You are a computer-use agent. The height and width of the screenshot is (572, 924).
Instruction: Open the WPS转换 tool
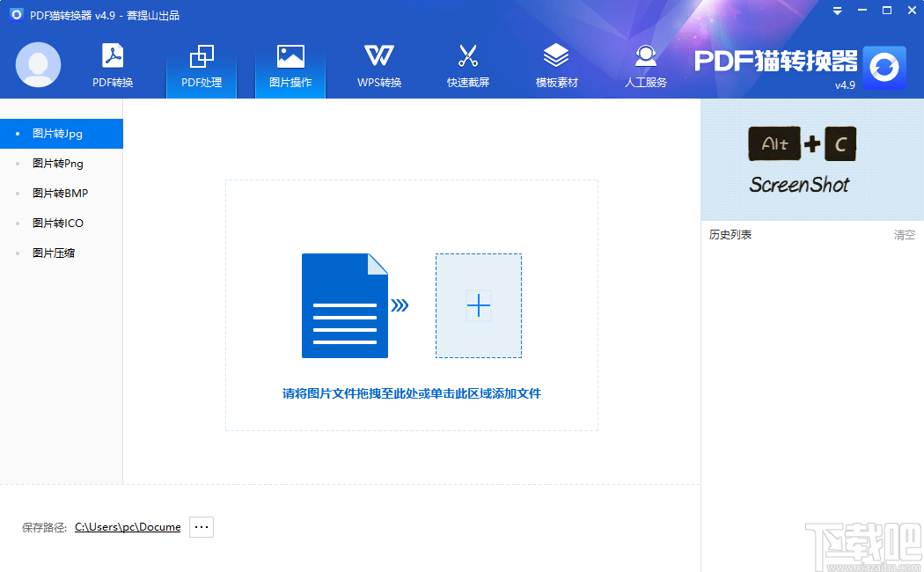(x=379, y=66)
